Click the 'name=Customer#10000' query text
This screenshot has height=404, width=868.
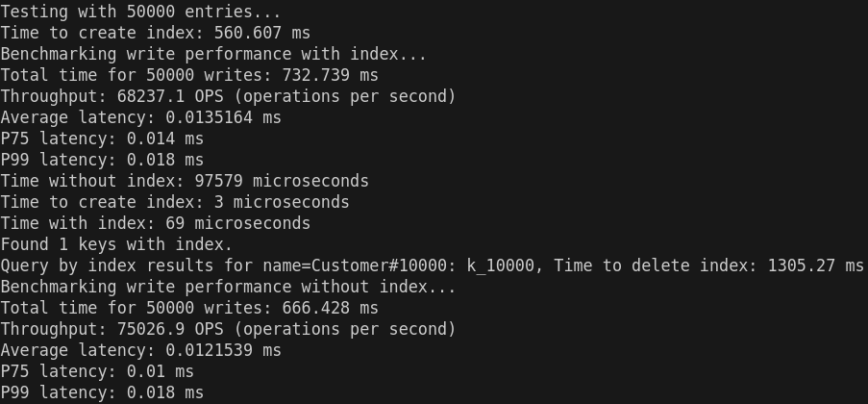click(355, 265)
